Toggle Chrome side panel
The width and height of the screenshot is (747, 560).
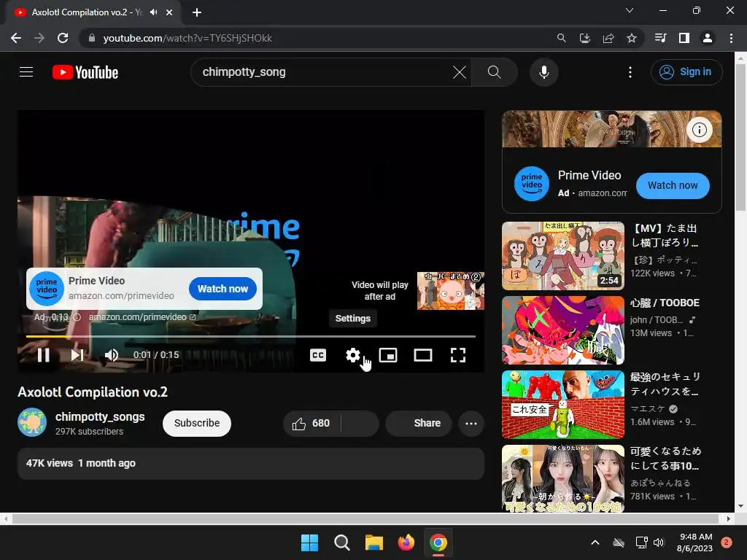[684, 38]
